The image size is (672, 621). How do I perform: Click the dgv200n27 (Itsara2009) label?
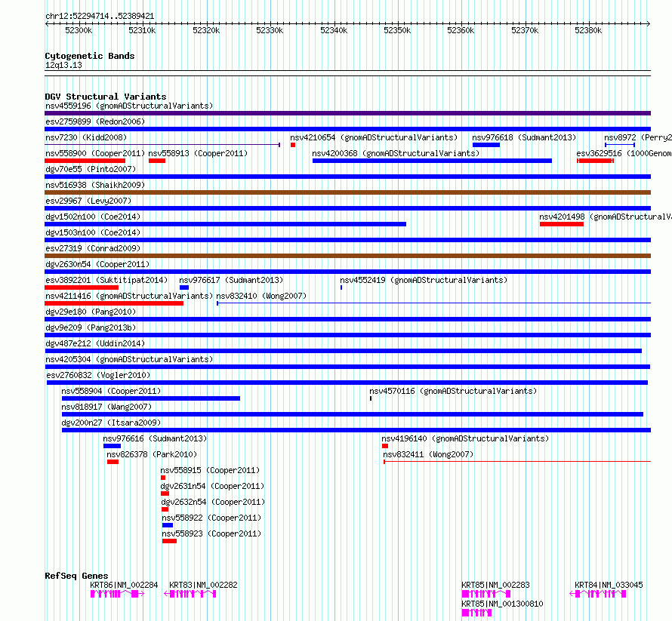111,423
